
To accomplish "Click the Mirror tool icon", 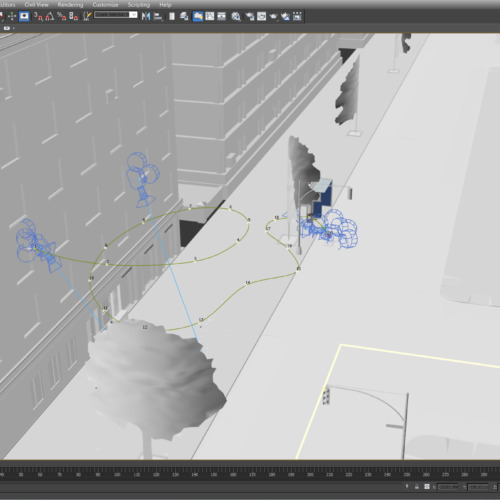I will 146,16.
